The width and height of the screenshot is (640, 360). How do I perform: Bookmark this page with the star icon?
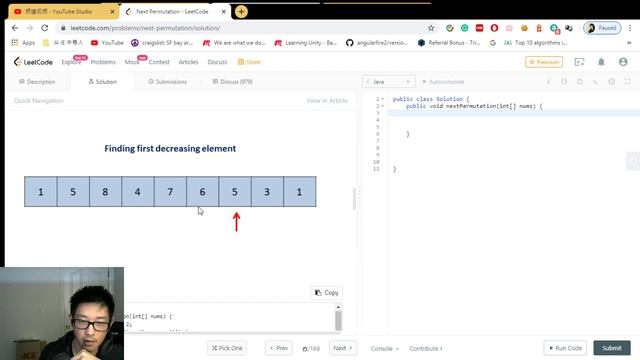tap(431, 28)
